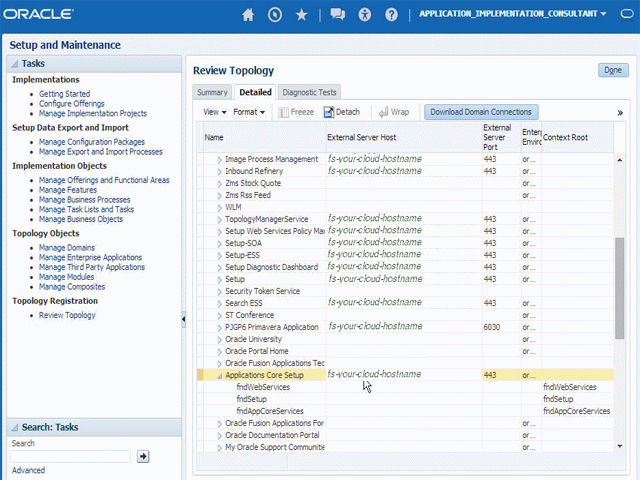Open Manage Export and Import Processes link
This screenshot has height=480, width=640.
(101, 152)
